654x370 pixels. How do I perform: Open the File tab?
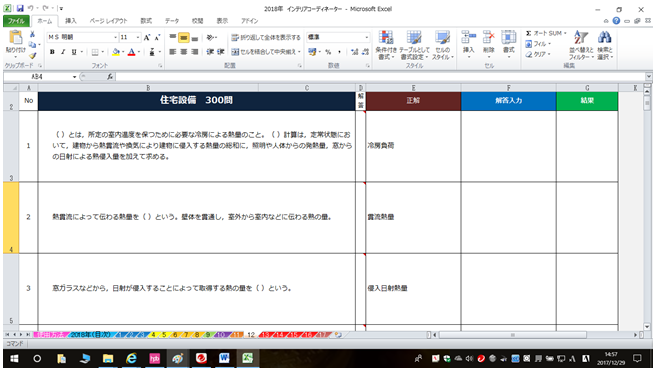click(x=16, y=21)
